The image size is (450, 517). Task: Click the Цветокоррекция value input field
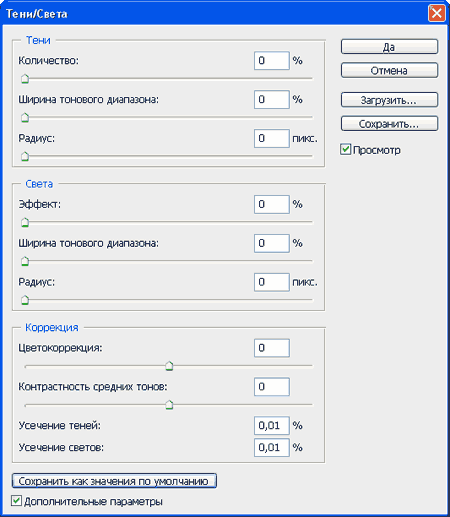(272, 348)
